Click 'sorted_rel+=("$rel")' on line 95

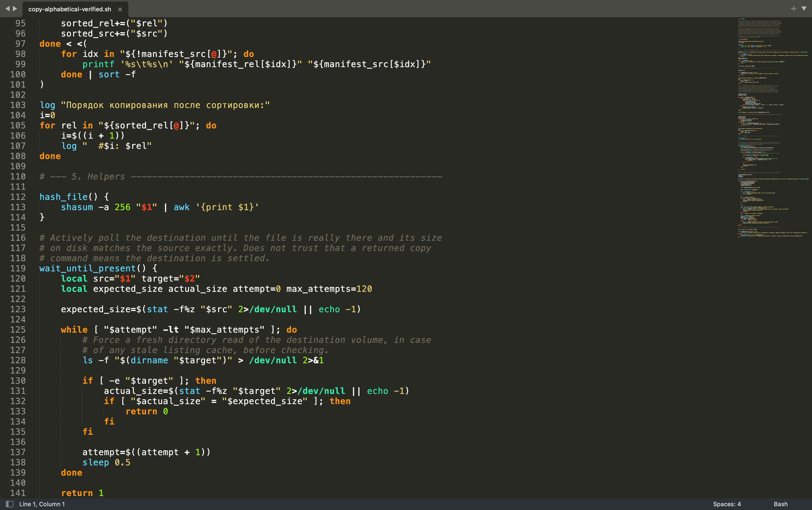[114, 24]
